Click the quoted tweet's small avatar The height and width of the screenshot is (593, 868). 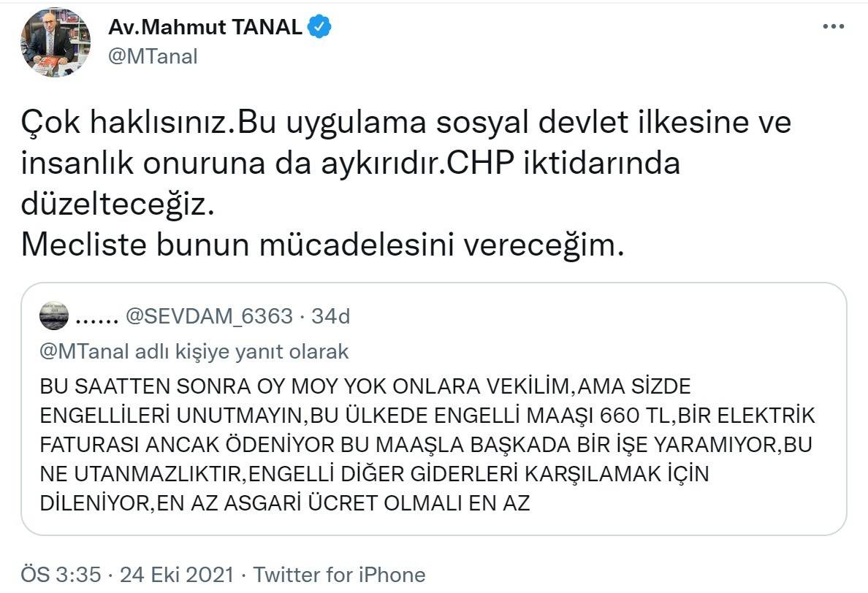[54, 316]
